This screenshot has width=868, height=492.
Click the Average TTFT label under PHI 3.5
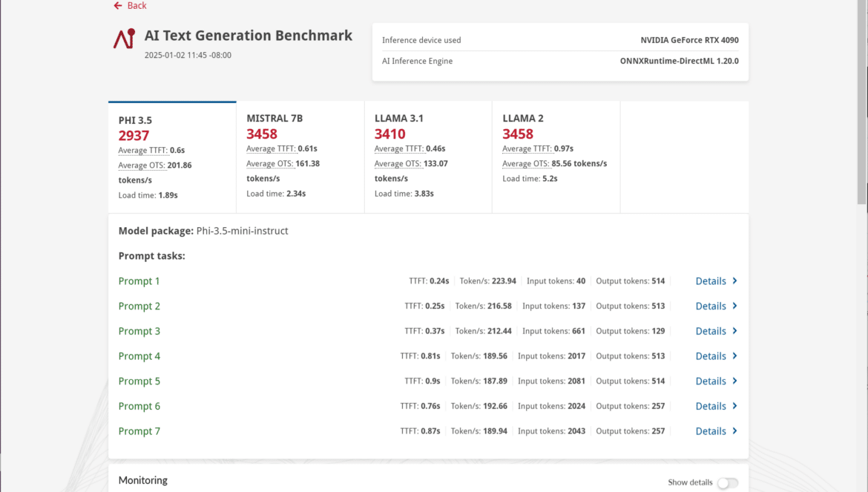tap(143, 150)
